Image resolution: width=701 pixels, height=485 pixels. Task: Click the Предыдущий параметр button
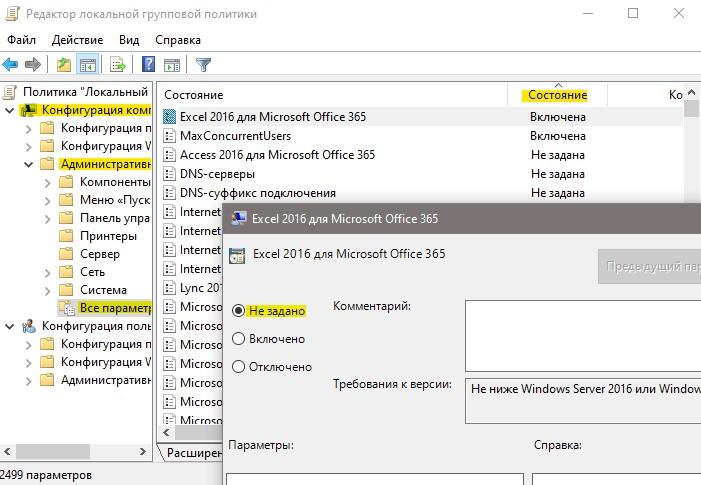point(649,266)
